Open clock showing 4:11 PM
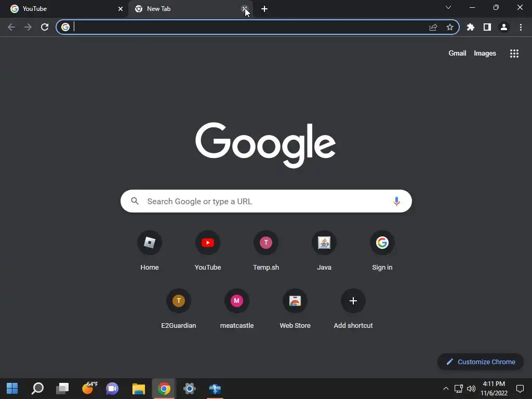532x399 pixels. 494,389
